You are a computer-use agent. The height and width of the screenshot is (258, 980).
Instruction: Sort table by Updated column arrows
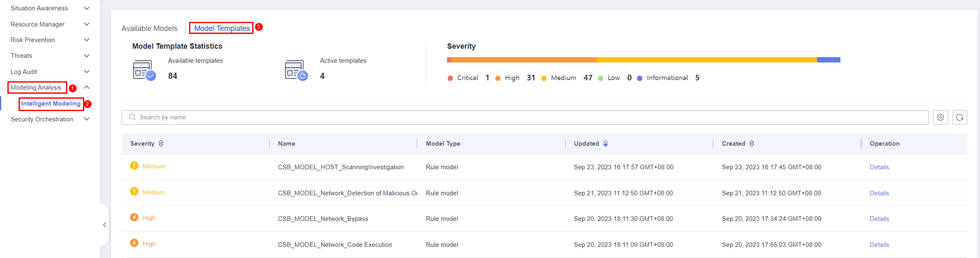pyautogui.click(x=605, y=143)
